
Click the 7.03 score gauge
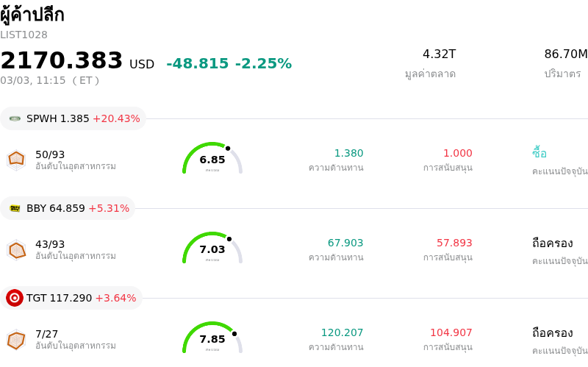point(212,249)
